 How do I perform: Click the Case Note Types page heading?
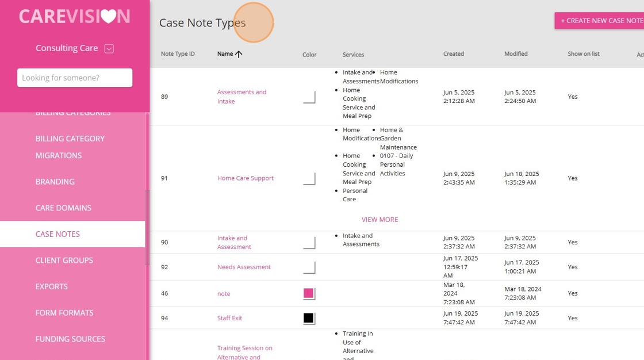coord(202,22)
